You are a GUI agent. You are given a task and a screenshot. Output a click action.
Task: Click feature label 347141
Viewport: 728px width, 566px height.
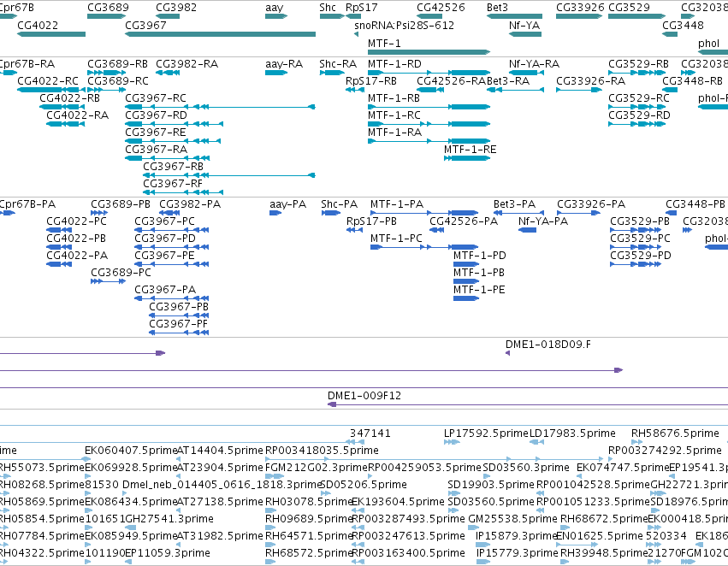tap(370, 433)
